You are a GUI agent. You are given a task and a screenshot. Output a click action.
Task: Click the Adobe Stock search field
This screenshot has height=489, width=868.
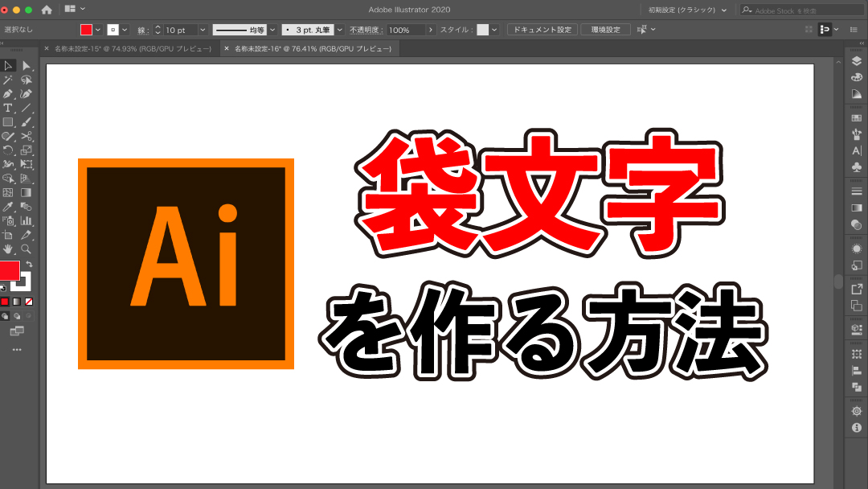tap(803, 10)
